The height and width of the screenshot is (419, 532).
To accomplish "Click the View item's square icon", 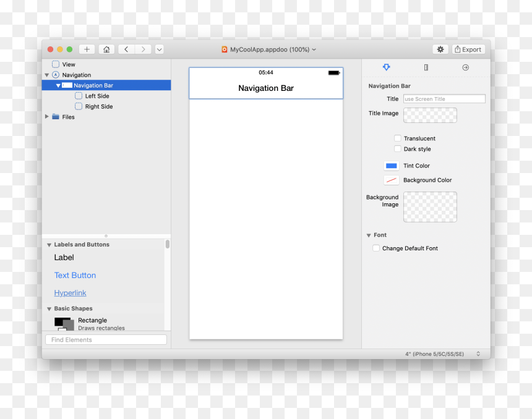I will [x=56, y=64].
